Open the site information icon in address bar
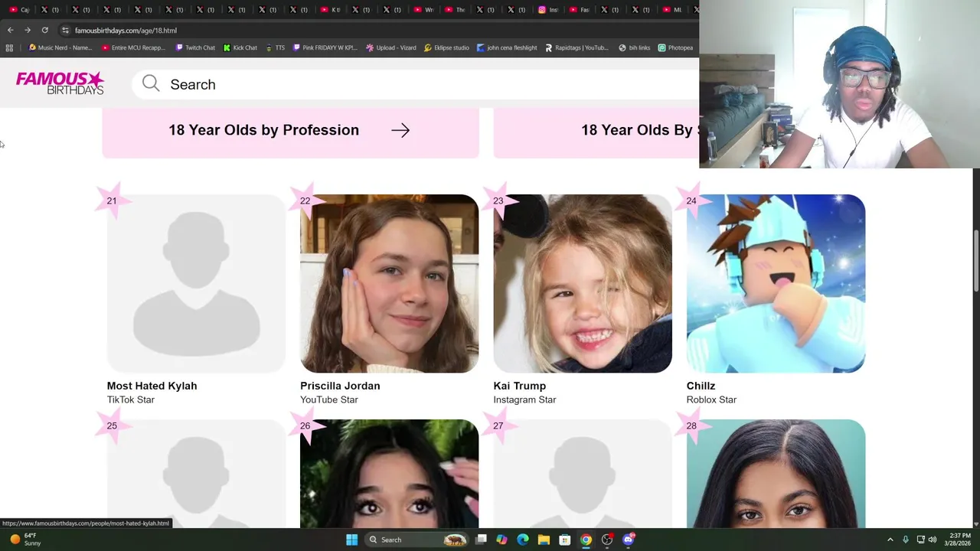This screenshot has width=980, height=551. click(x=66, y=31)
